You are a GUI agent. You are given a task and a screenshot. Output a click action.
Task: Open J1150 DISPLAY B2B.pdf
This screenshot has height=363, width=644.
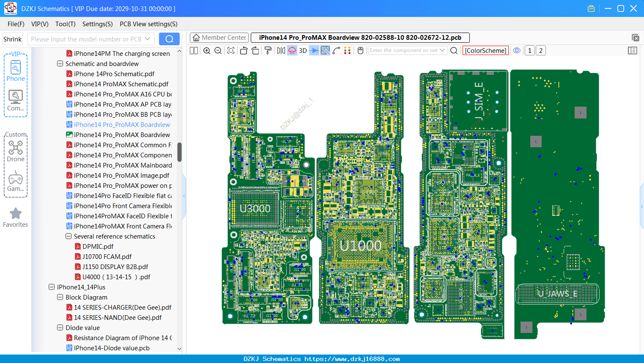[x=115, y=267]
